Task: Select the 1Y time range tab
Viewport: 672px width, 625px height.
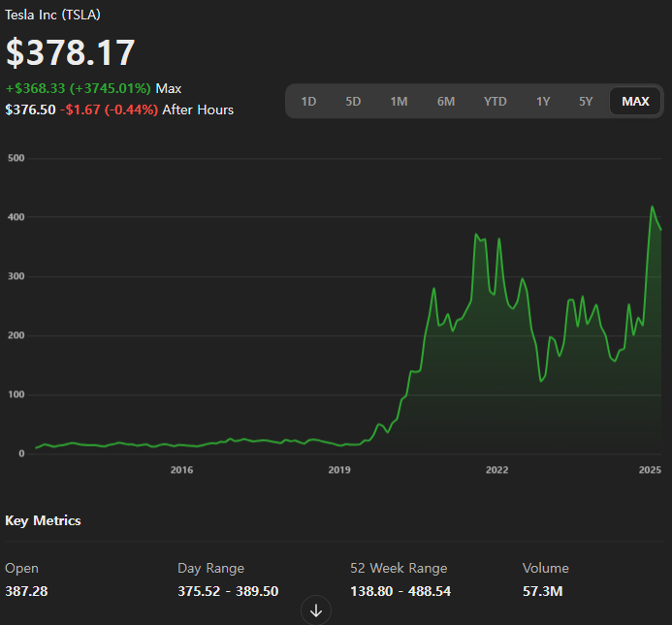Action: click(543, 102)
